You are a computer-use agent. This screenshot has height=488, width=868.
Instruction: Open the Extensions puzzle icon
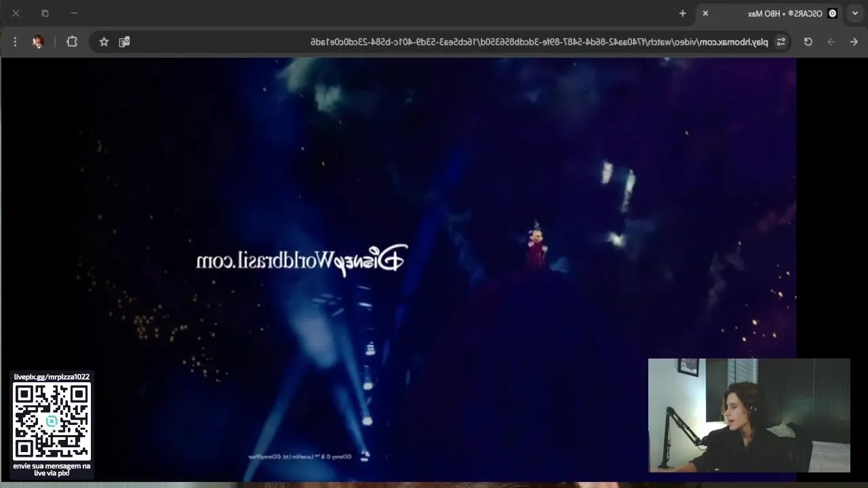[x=72, y=42]
